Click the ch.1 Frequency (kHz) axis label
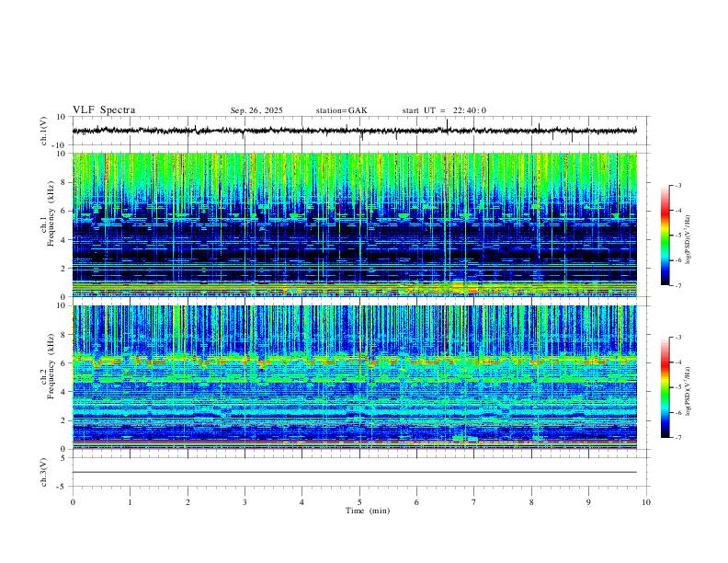Screen dimensions: 728x563 (x=47, y=214)
